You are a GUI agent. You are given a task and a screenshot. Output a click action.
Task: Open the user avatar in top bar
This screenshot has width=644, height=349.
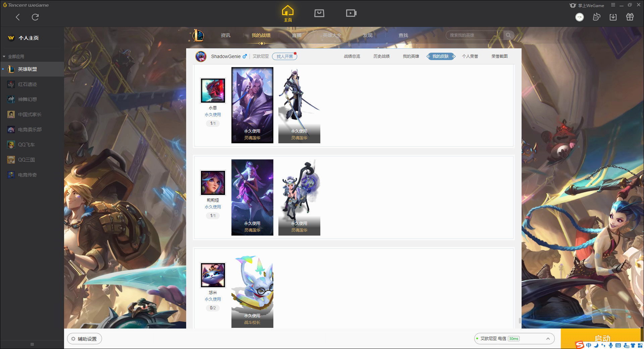tap(579, 17)
